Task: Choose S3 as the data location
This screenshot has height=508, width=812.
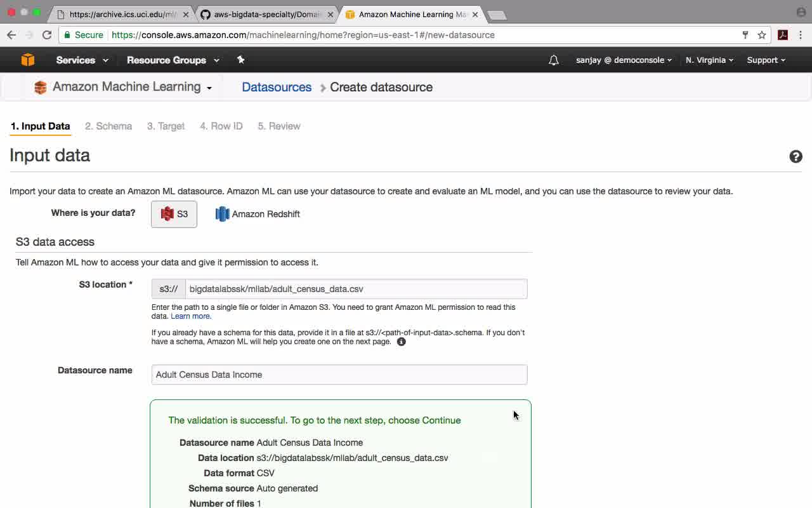Action: (174, 214)
